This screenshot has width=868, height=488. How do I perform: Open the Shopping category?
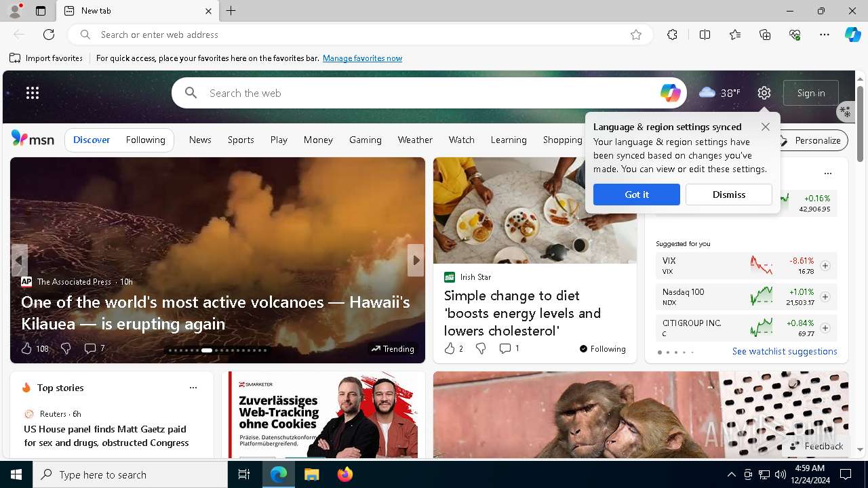pos(562,140)
